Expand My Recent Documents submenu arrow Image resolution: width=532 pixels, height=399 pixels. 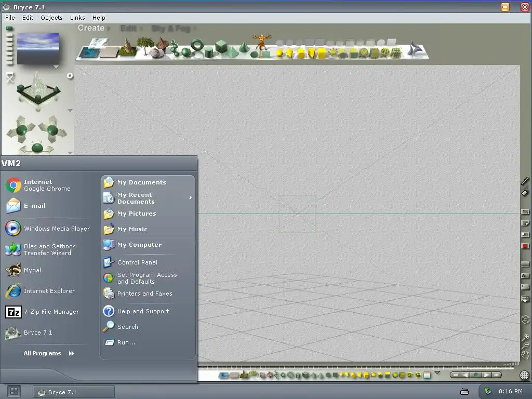coord(191,198)
